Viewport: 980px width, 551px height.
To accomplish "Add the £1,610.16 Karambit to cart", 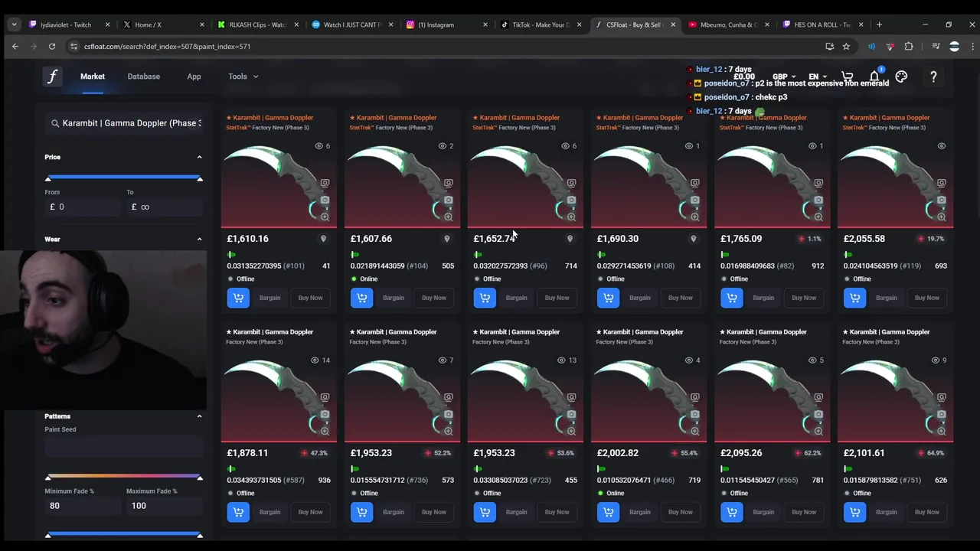I will [238, 298].
